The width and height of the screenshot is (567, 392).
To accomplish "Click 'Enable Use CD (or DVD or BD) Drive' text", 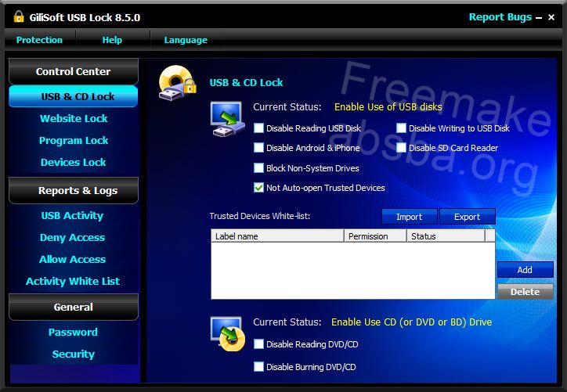I will [x=411, y=322].
